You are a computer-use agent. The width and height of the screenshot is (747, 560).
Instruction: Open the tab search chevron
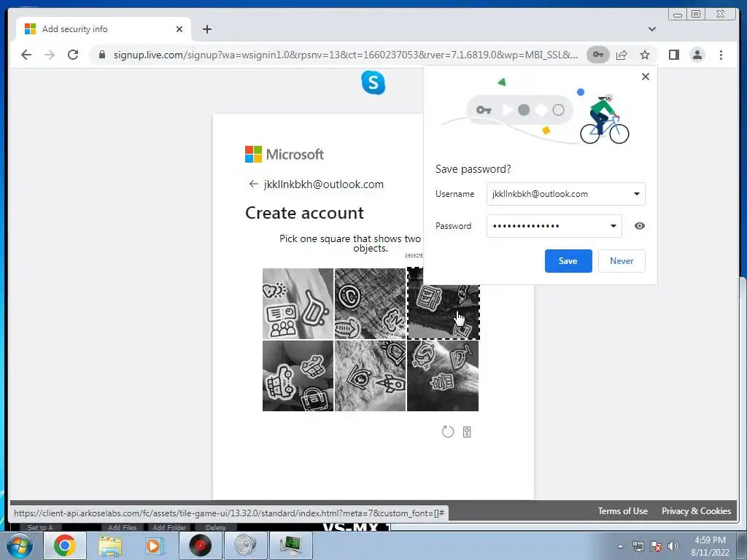point(651,29)
